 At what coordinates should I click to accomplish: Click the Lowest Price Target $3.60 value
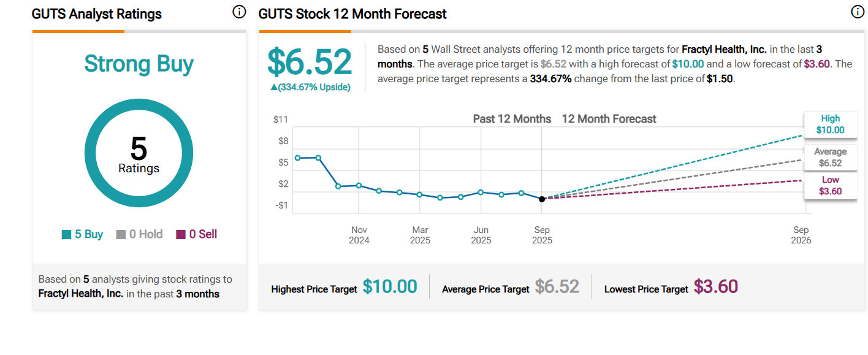click(x=716, y=286)
